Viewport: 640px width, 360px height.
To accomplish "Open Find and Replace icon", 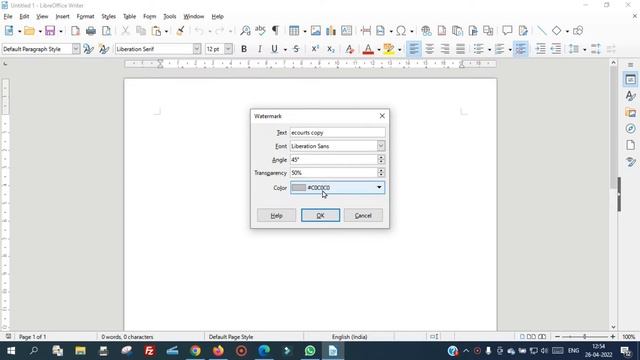I will click(x=245, y=31).
